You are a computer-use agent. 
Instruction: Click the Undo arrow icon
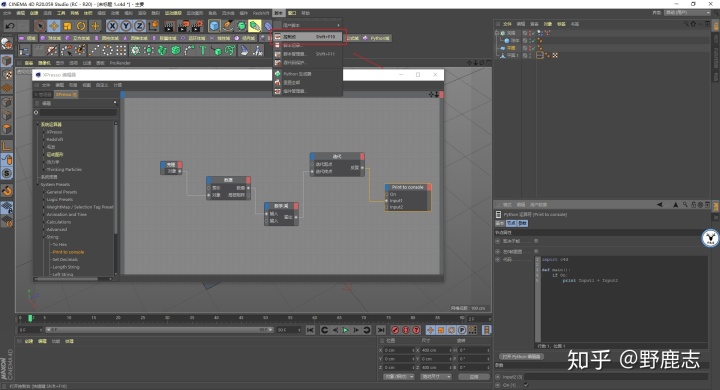tap(10, 26)
